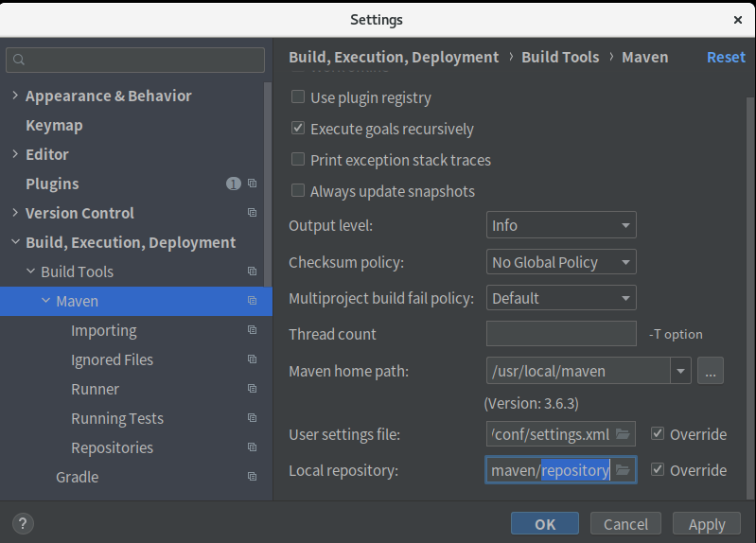Collapse the Build Tools node
The width and height of the screenshot is (756, 543).
30,271
